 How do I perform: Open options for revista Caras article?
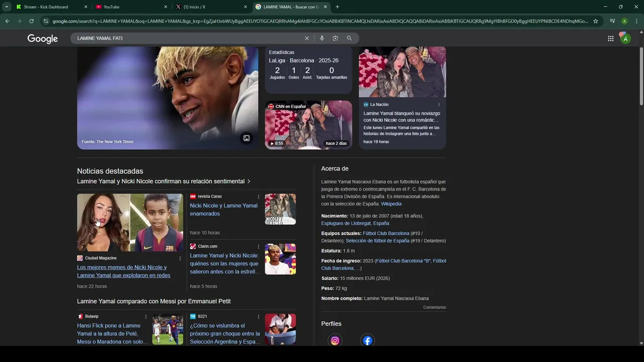point(259,197)
